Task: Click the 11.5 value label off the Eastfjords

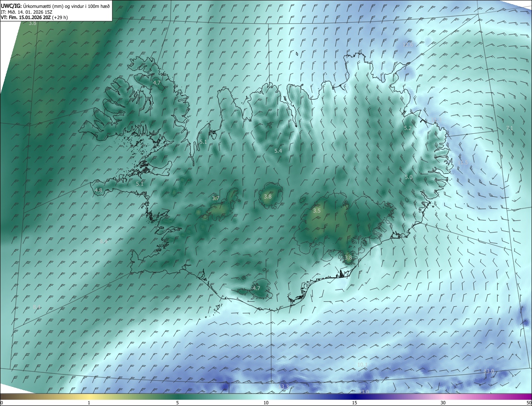Action: pyautogui.click(x=463, y=163)
